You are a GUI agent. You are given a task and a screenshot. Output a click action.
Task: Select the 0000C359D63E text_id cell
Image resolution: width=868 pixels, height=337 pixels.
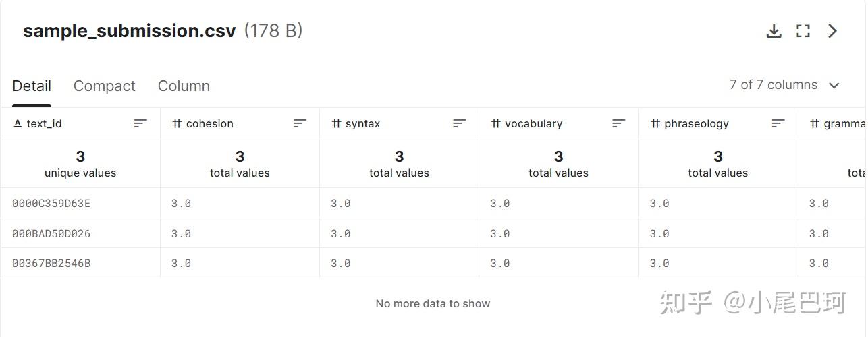51,203
